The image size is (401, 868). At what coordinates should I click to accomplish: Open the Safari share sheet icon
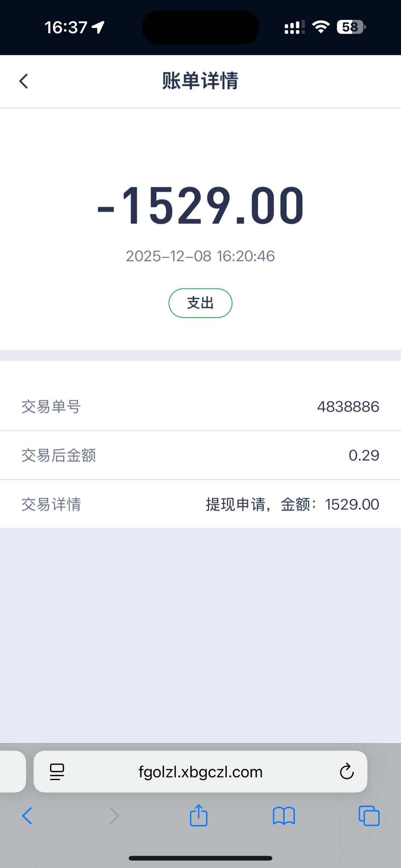pyautogui.click(x=199, y=815)
